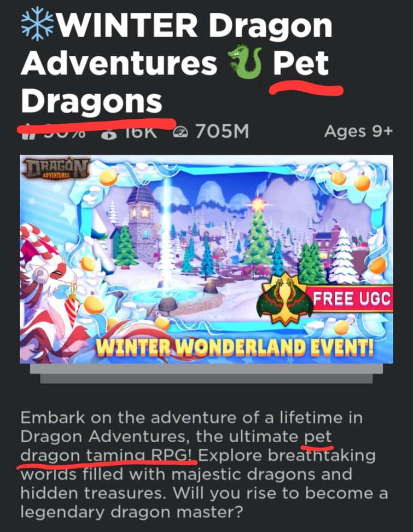Click the snowflake emoji in the title
Screen dimensions: 413x532
point(37,25)
